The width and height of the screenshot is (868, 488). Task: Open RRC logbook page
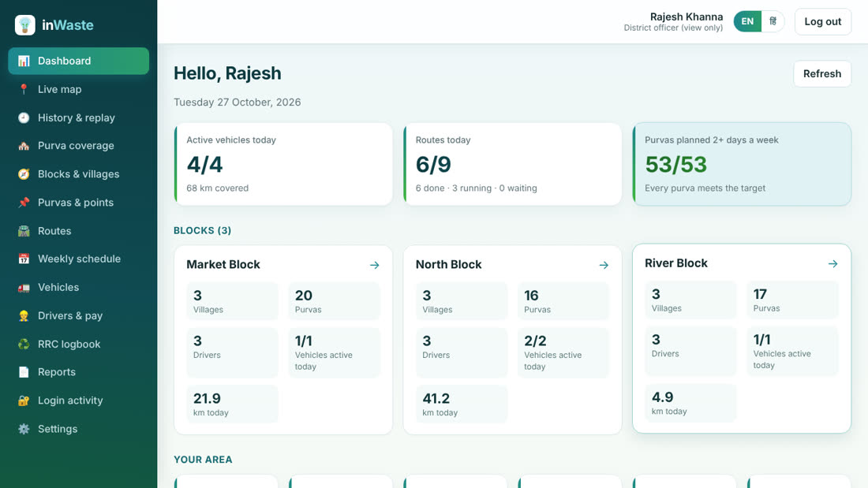(x=79, y=345)
